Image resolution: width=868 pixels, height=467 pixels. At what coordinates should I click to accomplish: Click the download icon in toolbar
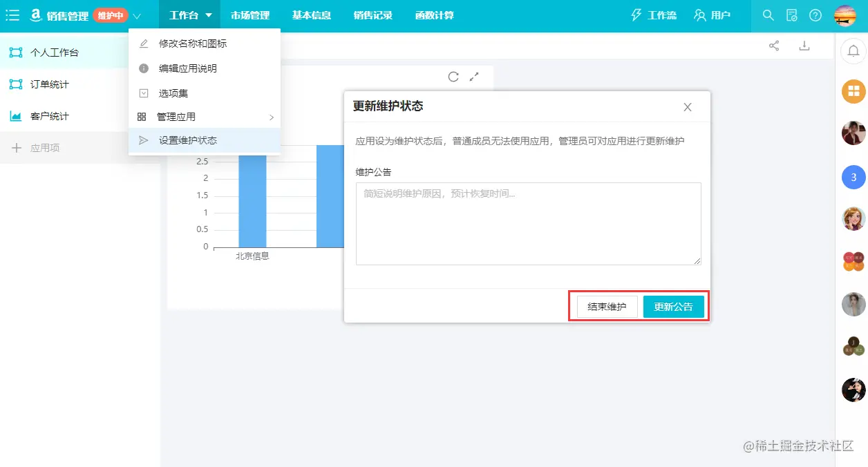tap(804, 46)
